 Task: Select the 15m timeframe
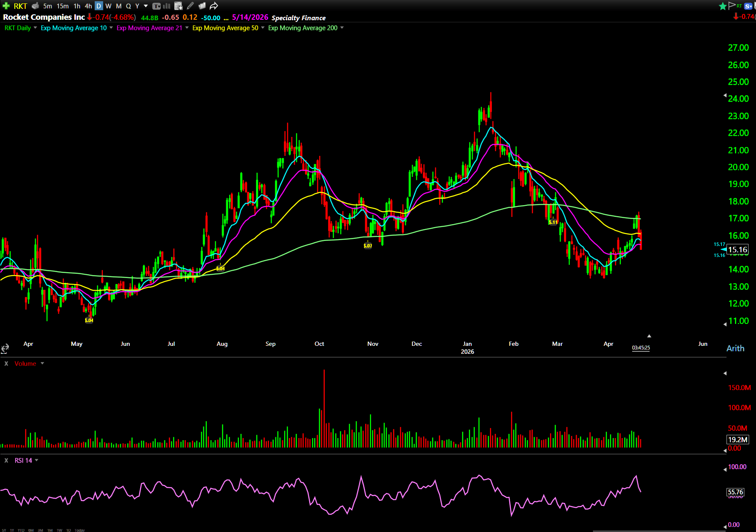63,6
